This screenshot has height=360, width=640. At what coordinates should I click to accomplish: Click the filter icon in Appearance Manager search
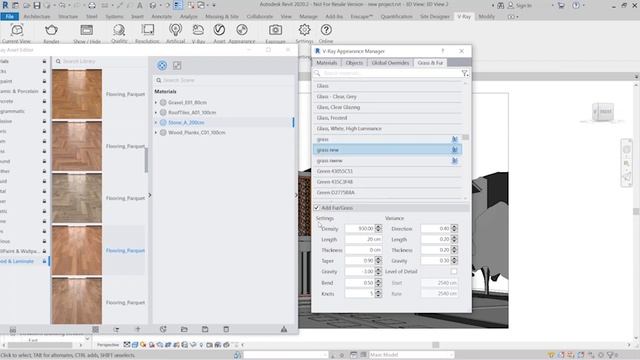click(464, 73)
